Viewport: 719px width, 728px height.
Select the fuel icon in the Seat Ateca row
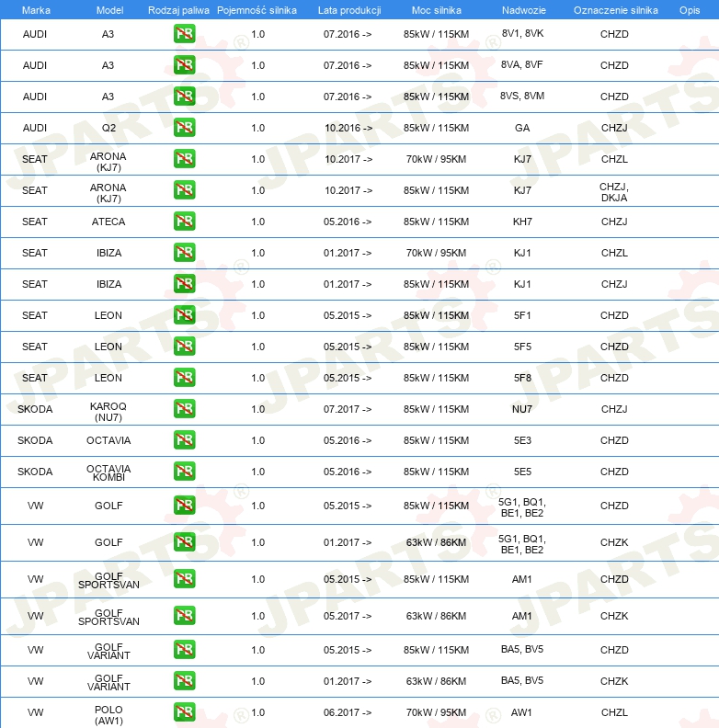click(x=185, y=221)
